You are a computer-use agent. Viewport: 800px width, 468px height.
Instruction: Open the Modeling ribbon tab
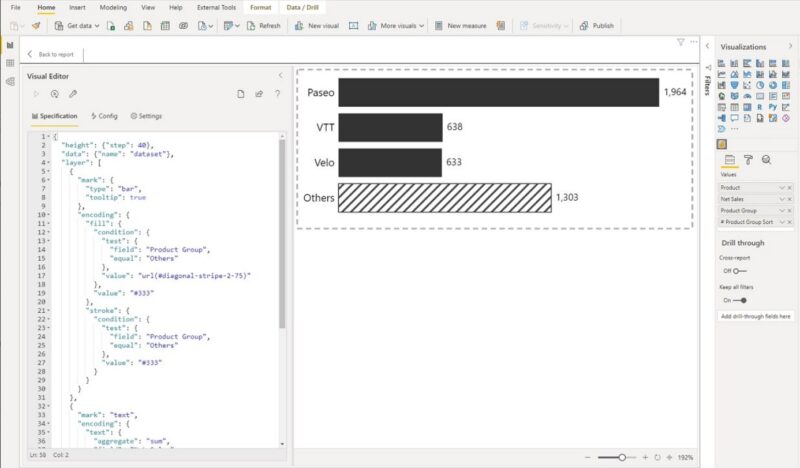(x=113, y=7)
